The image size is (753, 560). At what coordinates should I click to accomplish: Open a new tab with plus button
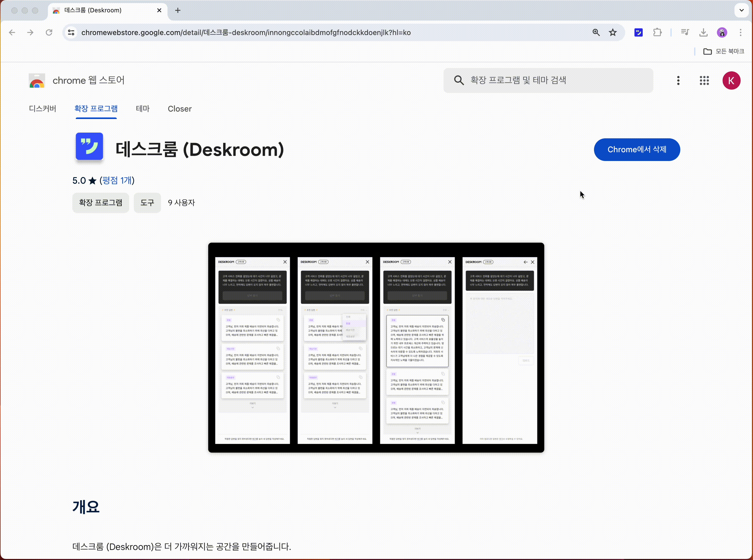(x=178, y=11)
